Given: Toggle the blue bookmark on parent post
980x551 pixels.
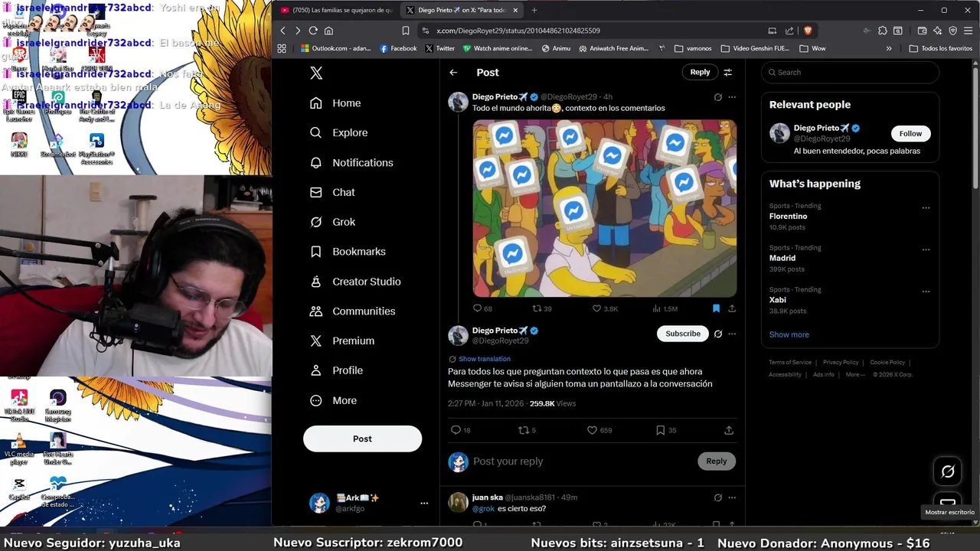Looking at the screenshot, I should coord(716,308).
